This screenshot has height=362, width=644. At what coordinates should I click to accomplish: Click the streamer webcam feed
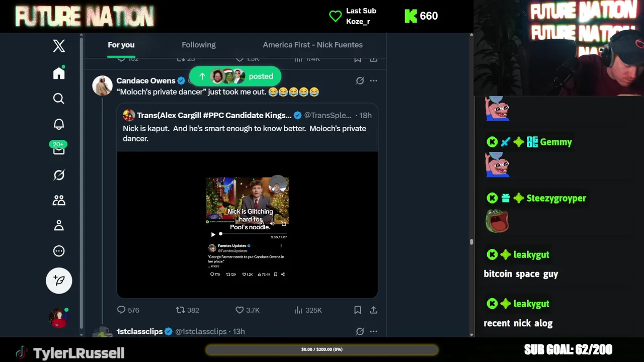(x=559, y=48)
